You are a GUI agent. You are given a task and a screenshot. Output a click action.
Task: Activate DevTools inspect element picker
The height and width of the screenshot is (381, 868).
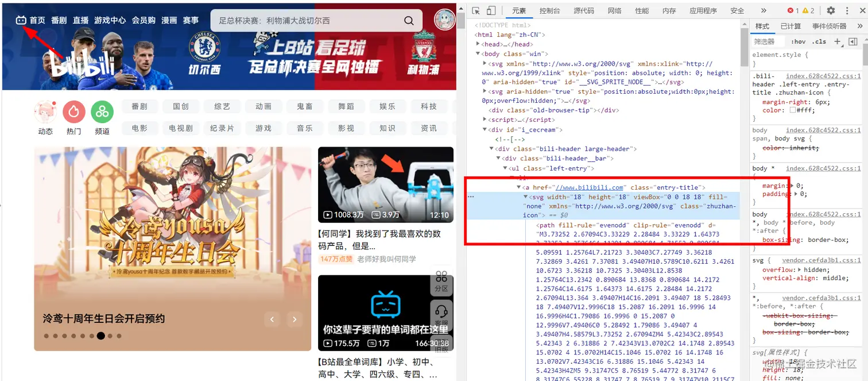[476, 10]
